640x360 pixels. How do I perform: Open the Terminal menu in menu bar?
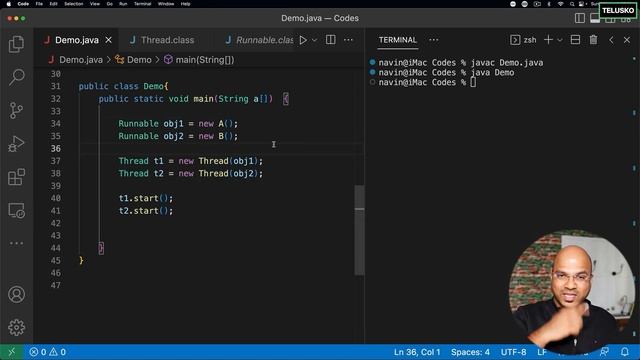142,4
